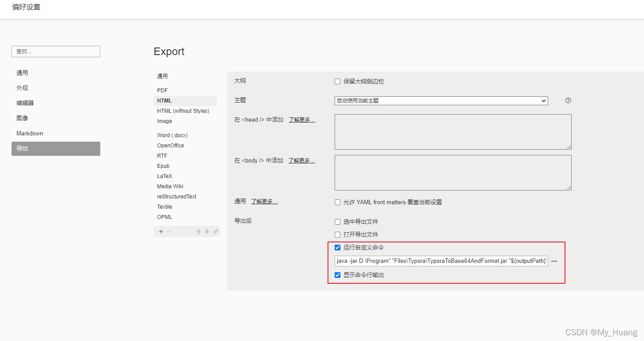Click 了解更多 link next to head section
The width and height of the screenshot is (644, 341).
(x=302, y=119)
